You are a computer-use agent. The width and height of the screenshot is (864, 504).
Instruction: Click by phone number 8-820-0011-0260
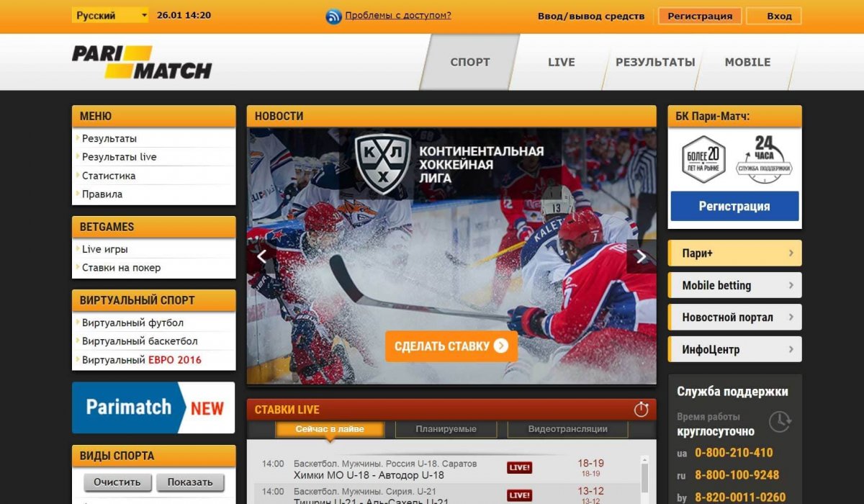click(740, 498)
